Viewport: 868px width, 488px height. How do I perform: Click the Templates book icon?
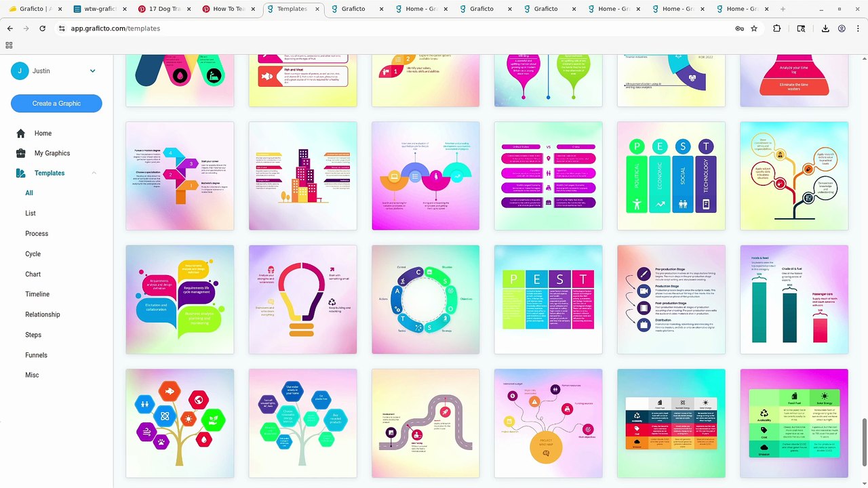point(21,173)
